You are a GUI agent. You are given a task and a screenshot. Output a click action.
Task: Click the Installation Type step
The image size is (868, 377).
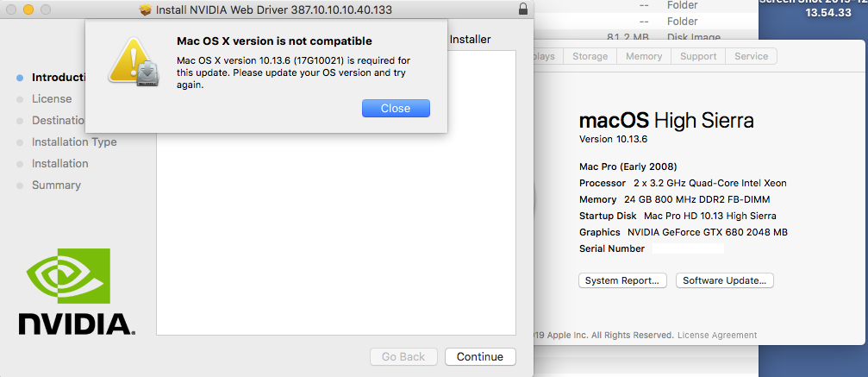(74, 141)
